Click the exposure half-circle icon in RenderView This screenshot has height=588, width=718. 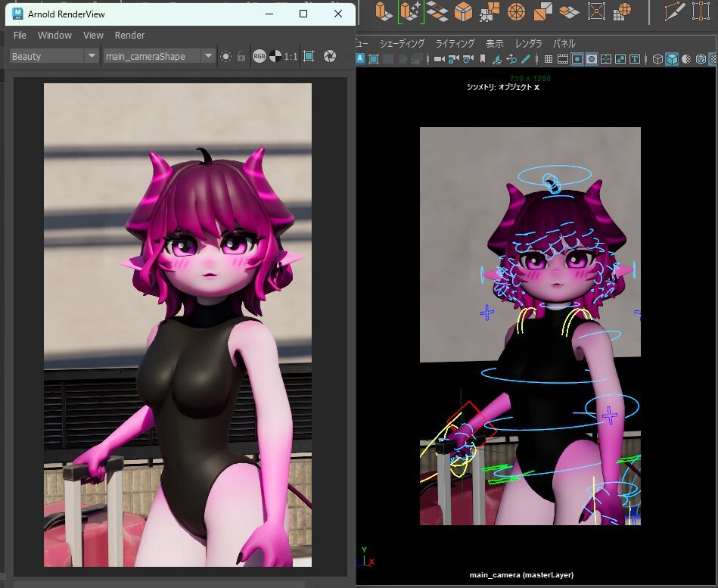tap(275, 56)
